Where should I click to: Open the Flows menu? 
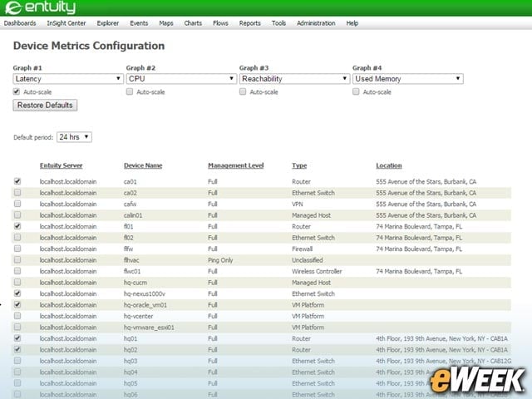pos(220,23)
